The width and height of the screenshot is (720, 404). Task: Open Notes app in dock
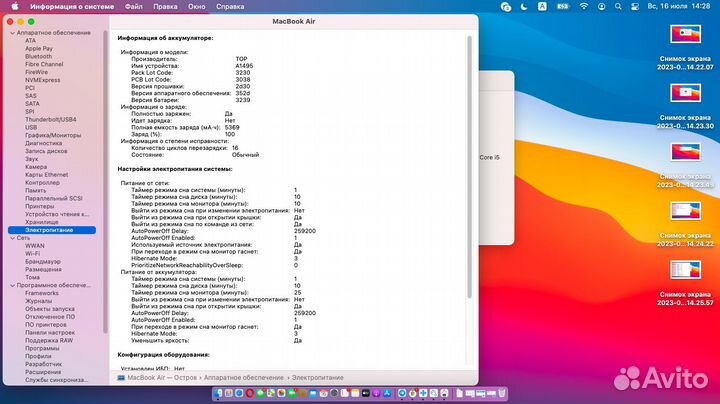coord(355,393)
